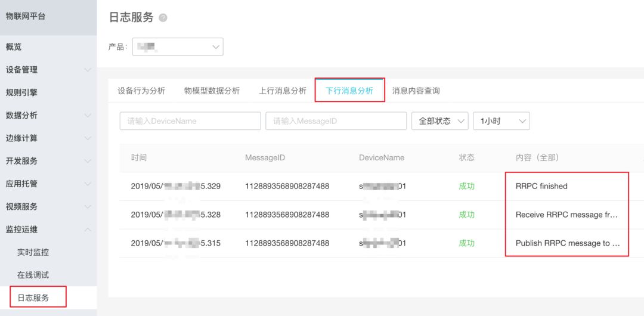Click MessageID in the Receive RRPC row
This screenshot has width=644, height=316.
287,215
